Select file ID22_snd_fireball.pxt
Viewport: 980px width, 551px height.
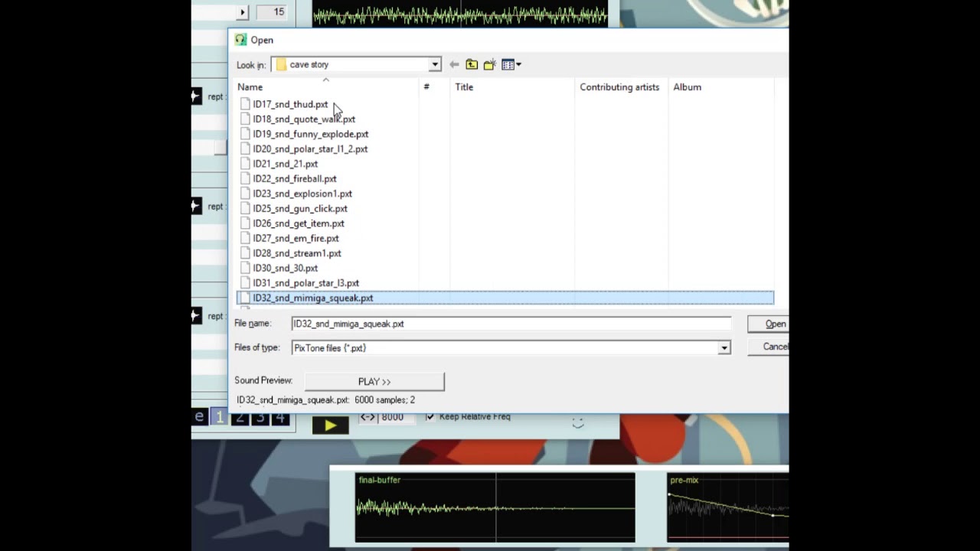click(295, 179)
